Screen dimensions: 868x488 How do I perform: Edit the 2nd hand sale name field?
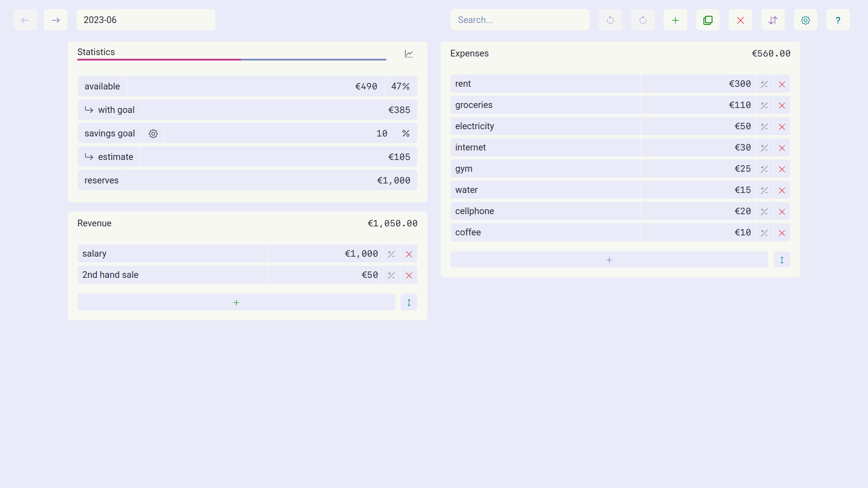pyautogui.click(x=173, y=275)
